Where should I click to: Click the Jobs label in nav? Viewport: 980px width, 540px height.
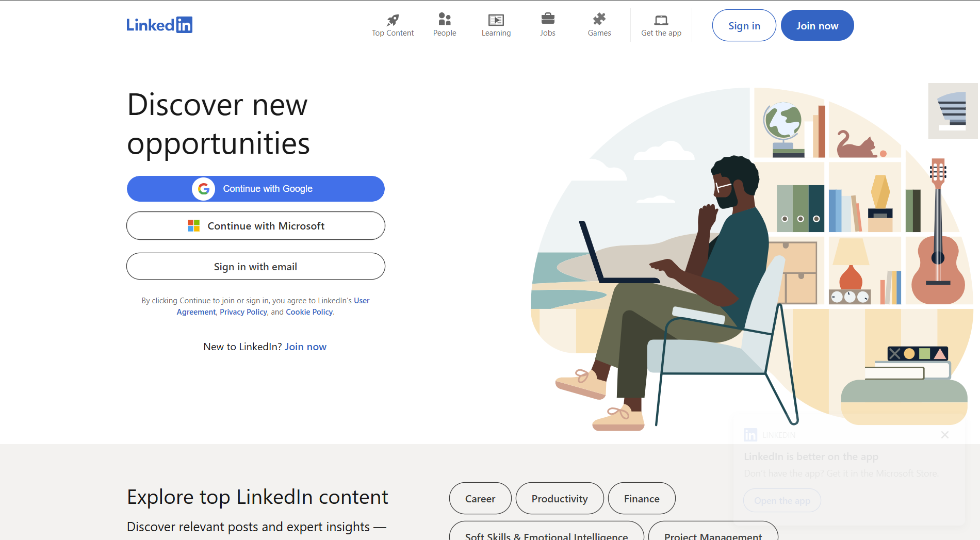pyautogui.click(x=548, y=33)
